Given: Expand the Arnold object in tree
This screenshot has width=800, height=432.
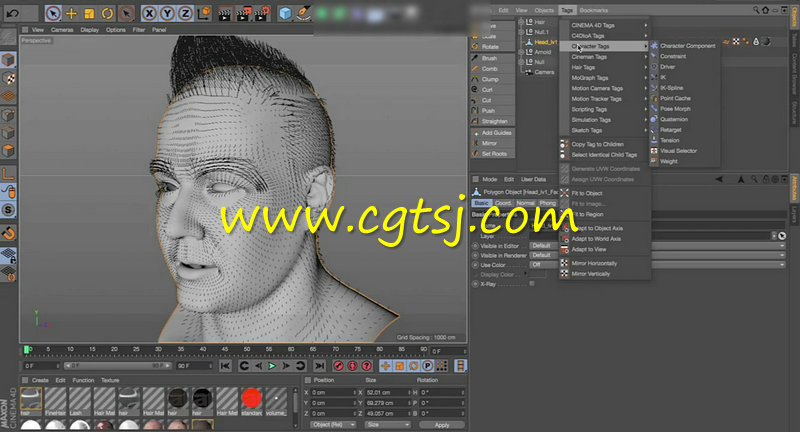Looking at the screenshot, I should point(520,52).
